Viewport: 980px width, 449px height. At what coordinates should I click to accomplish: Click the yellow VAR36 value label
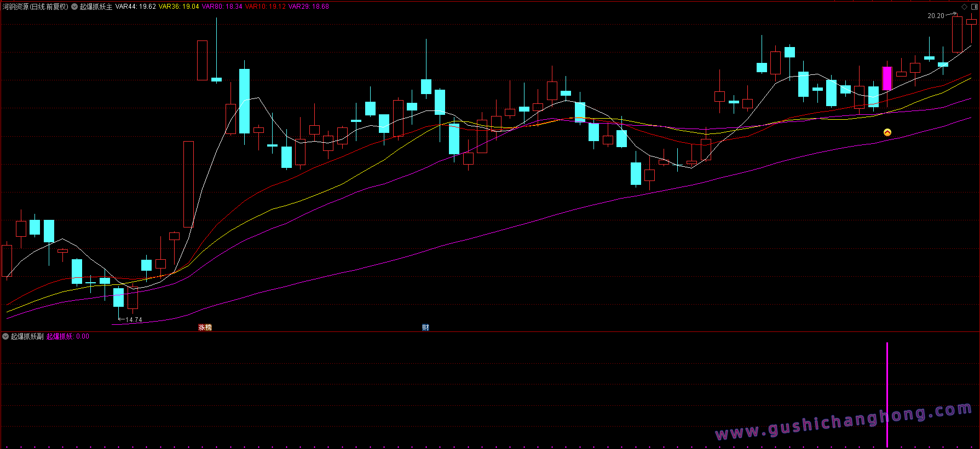click(178, 7)
